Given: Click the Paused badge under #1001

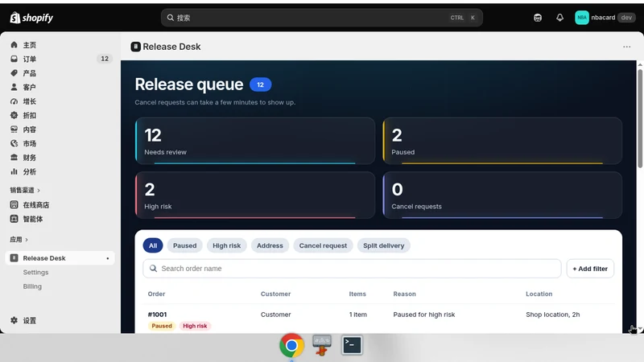Looking at the screenshot, I should tap(162, 326).
